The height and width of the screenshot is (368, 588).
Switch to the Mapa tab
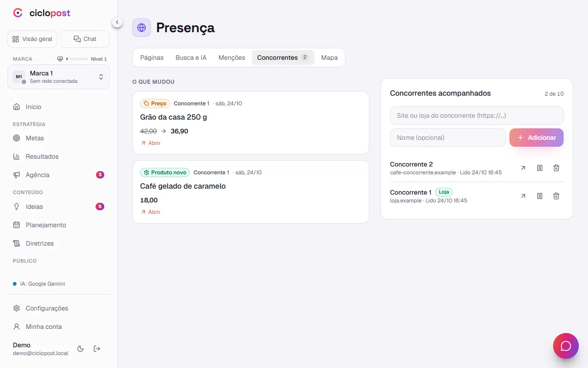tap(329, 57)
